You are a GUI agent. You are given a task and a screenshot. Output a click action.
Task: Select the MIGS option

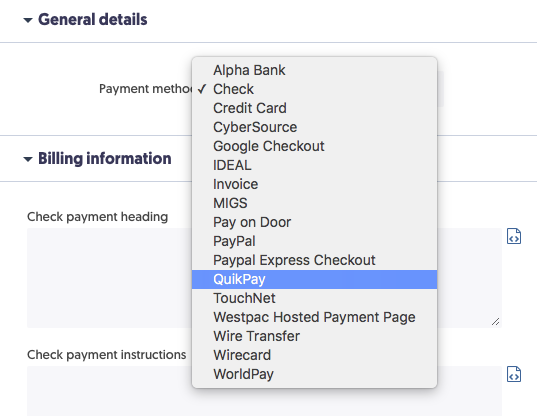314,203
